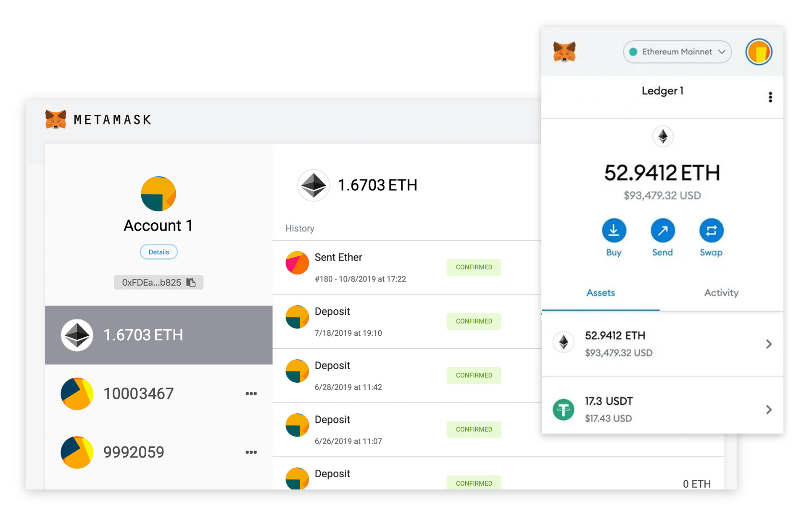Open the Deposit from 6/26/2019 at 11:07
Screen dimensions: 812x526
click(407, 430)
